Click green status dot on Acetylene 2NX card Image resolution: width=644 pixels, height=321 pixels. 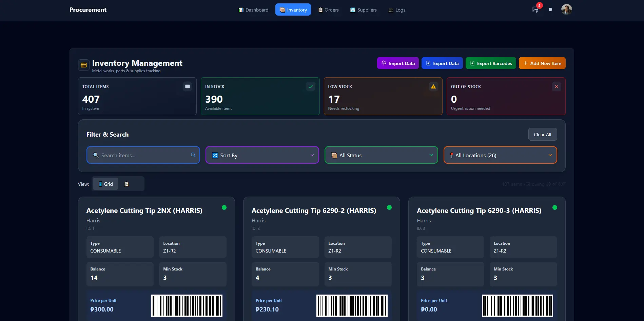[x=224, y=207]
